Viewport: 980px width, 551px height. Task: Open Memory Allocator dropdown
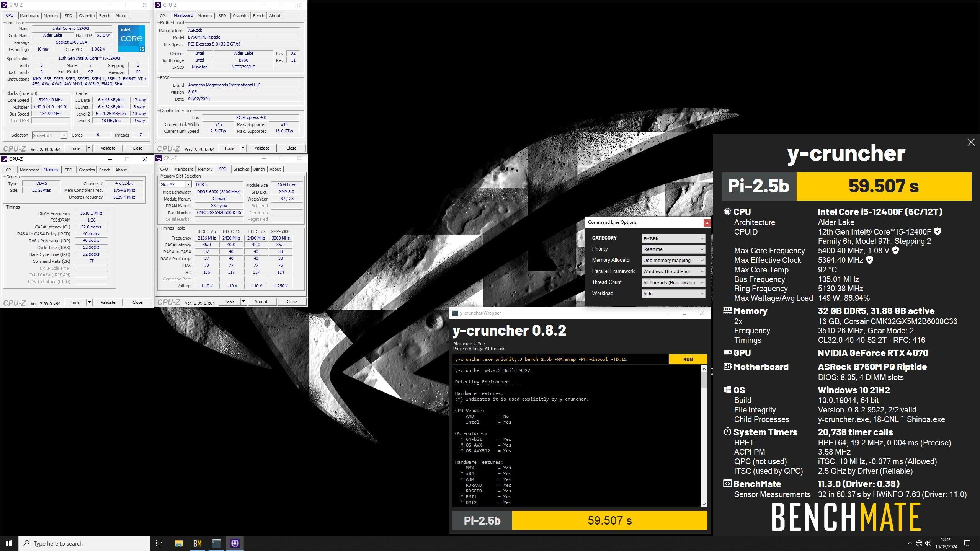coord(673,261)
